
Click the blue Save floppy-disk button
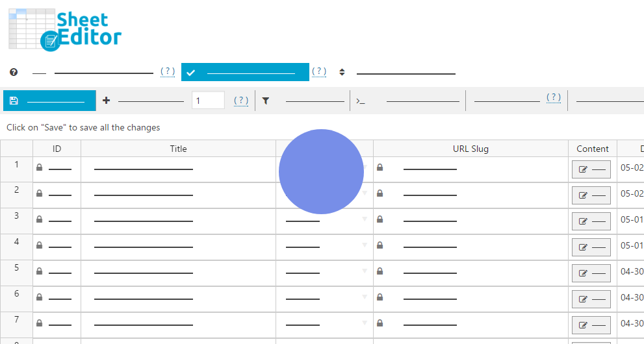click(x=49, y=101)
